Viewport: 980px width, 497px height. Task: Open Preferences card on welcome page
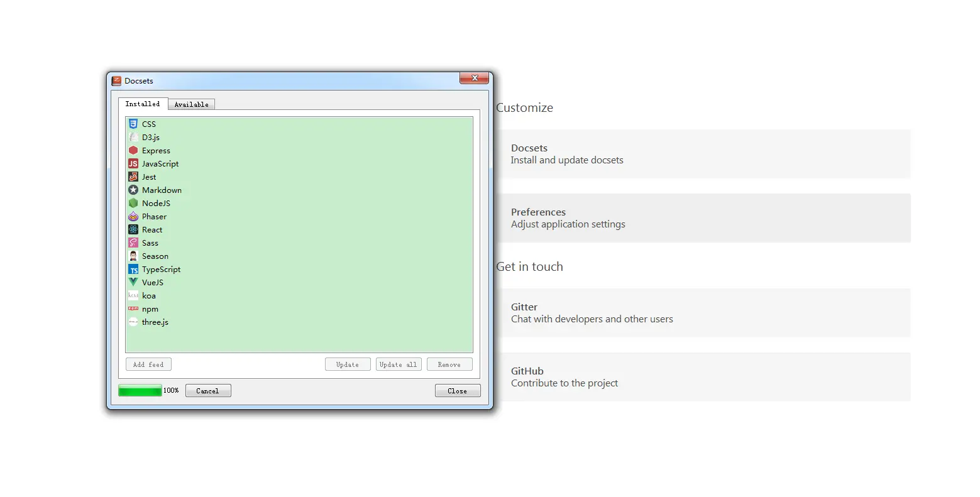point(702,218)
